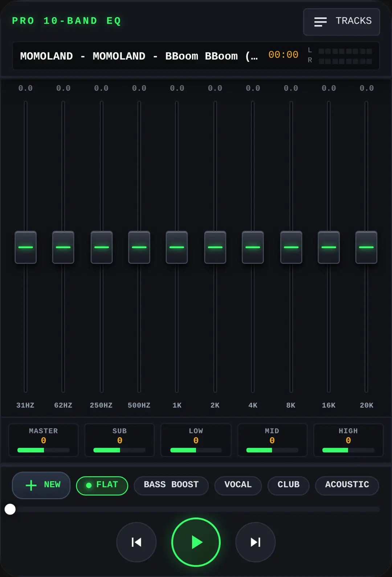Screen dimensions: 392x577
Task: Click the PRO 10-BAND EQ title
Action: pyautogui.click(x=66, y=21)
